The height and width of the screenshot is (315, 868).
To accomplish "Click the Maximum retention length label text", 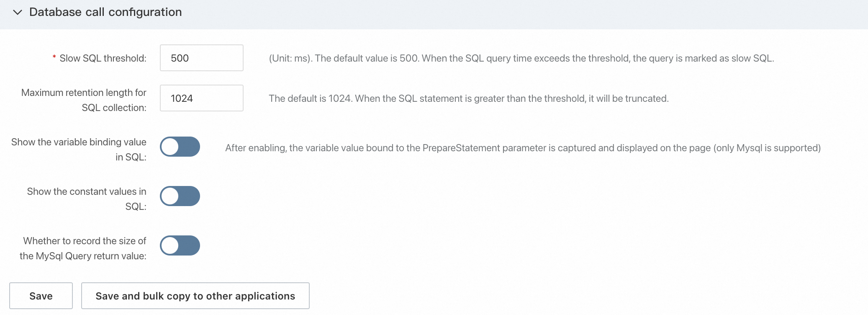I will [84, 100].
